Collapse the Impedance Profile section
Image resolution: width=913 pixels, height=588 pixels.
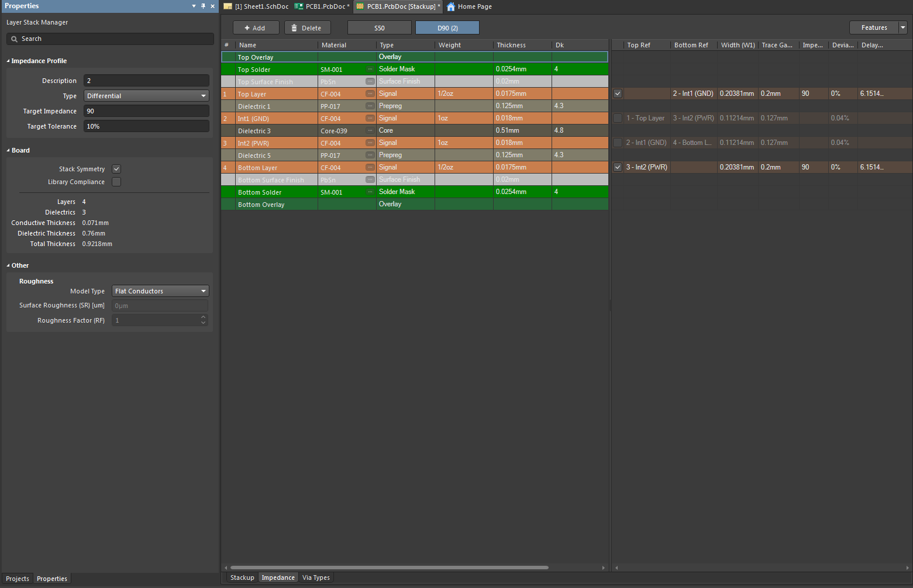[x=8, y=61]
